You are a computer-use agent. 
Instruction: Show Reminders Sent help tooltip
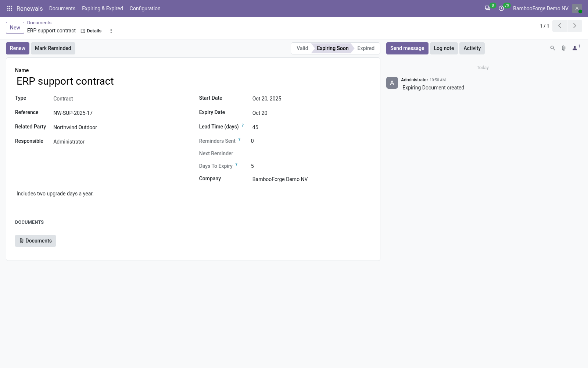click(240, 140)
